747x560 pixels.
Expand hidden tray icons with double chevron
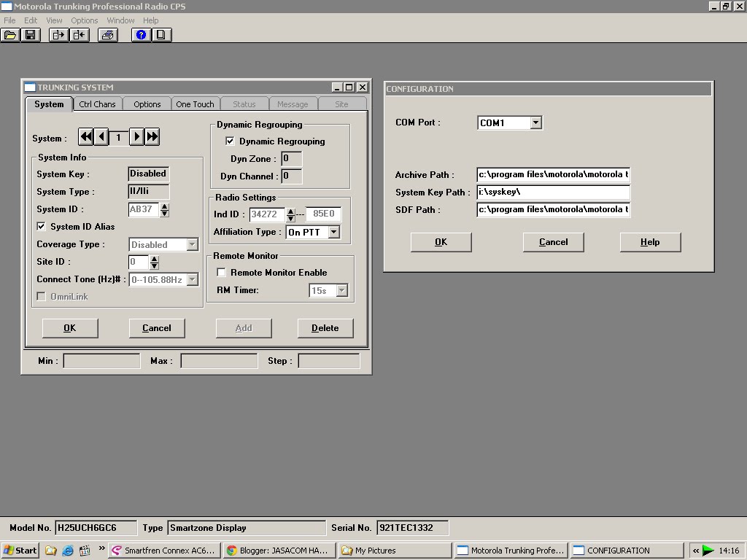tap(696, 551)
